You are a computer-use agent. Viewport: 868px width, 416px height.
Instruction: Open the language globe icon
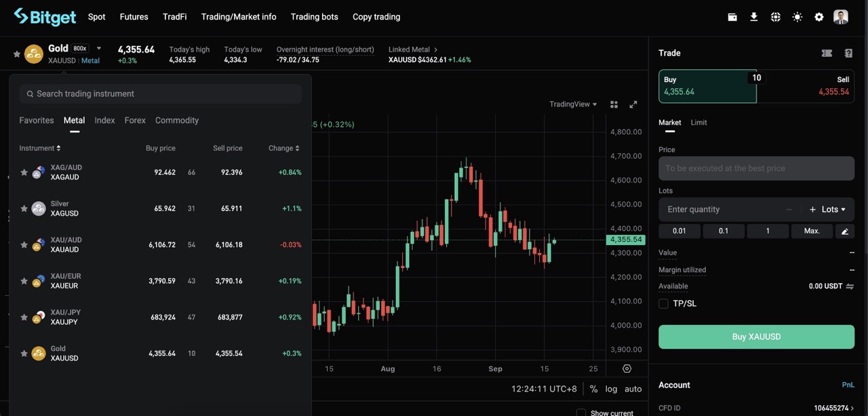[776, 17]
